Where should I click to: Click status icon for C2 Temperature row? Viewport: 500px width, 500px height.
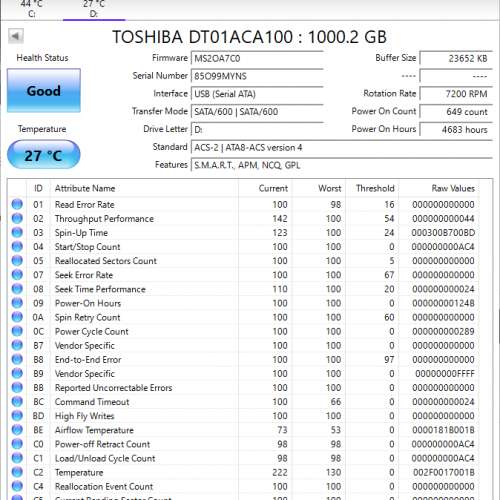[17, 472]
